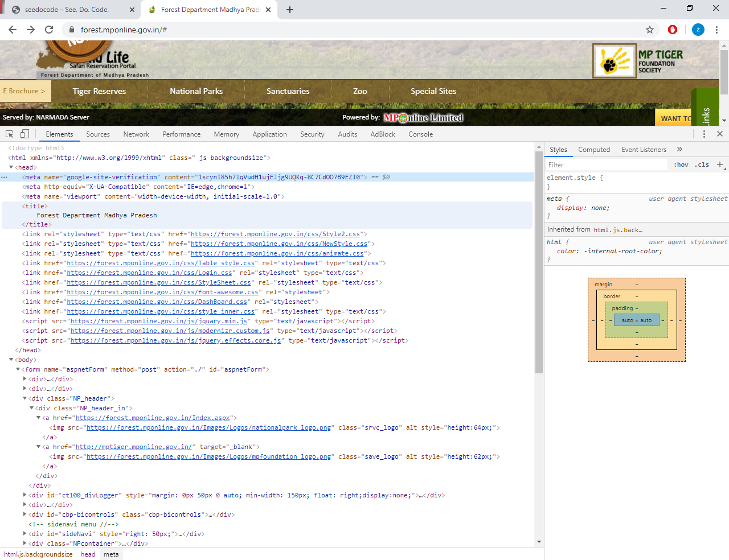Collapse the body element node

[11, 360]
